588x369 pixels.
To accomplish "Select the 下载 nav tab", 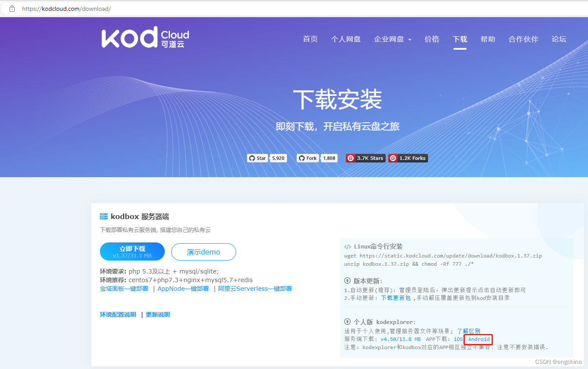I will tap(460, 39).
